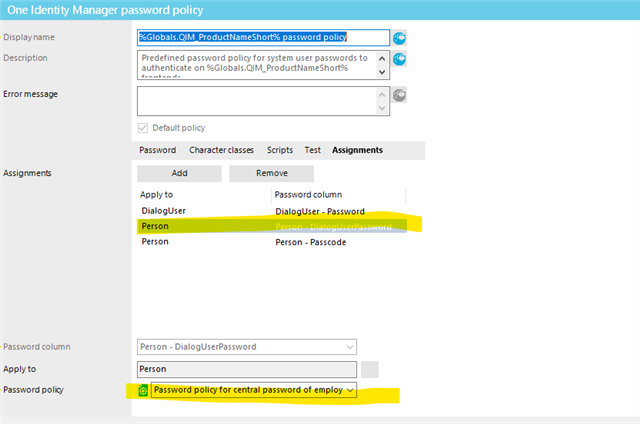This screenshot has height=424, width=640.
Task: Toggle the Default policy checkbox
Action: click(x=142, y=128)
